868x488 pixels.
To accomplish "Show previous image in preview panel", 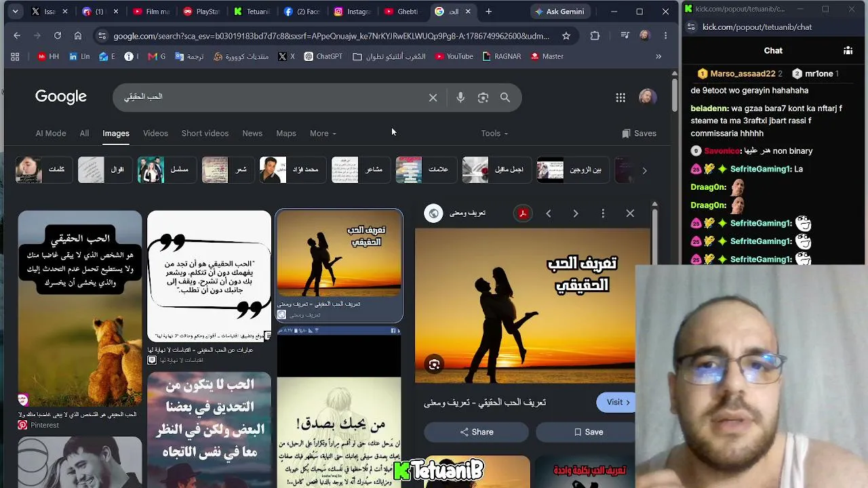I will click(549, 213).
